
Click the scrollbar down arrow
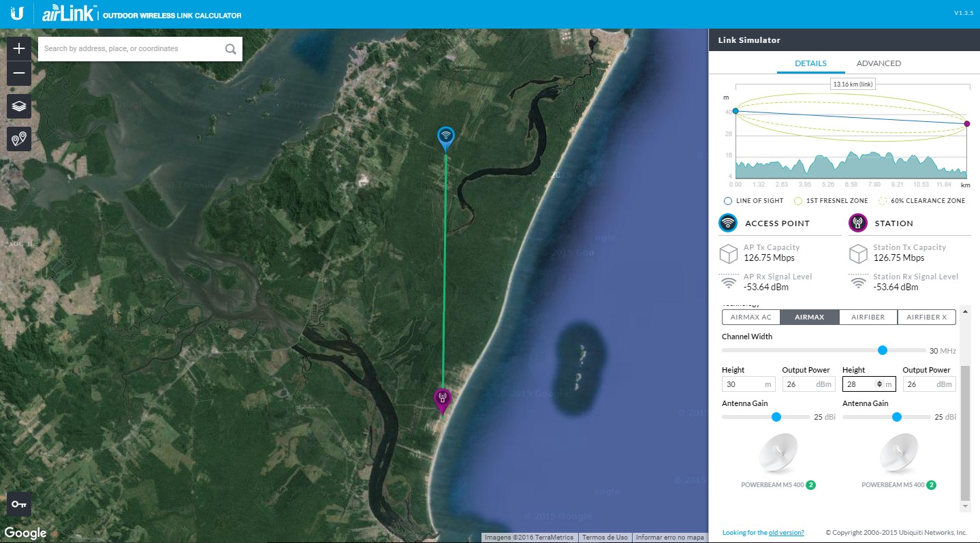pos(965,507)
